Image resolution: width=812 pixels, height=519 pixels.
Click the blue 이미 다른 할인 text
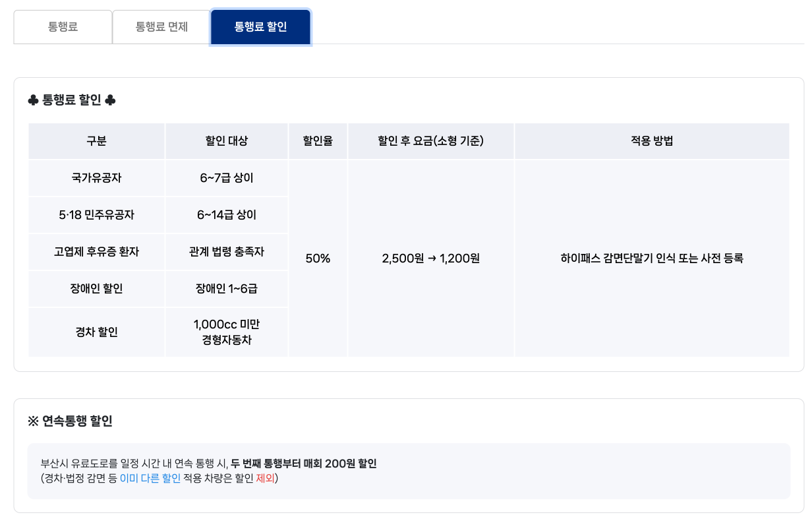pyautogui.click(x=150, y=478)
